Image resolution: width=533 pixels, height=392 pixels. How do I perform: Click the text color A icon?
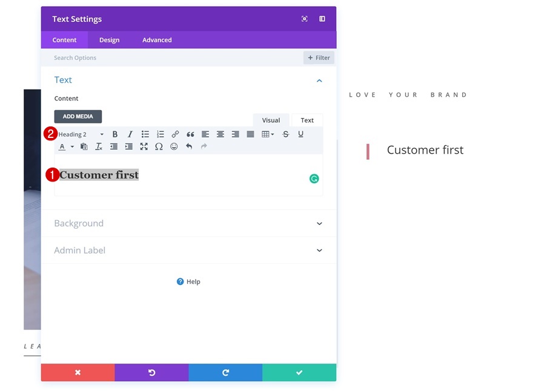[62, 146]
